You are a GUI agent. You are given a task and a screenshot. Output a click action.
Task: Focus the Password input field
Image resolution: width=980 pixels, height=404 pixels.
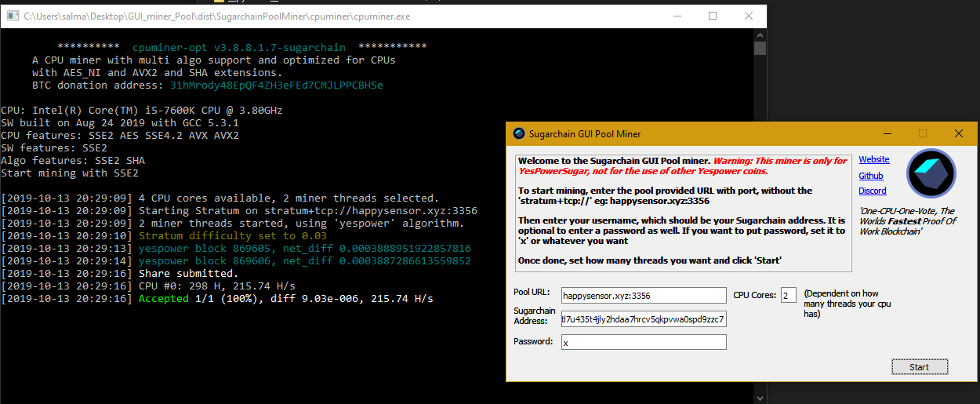tap(644, 342)
